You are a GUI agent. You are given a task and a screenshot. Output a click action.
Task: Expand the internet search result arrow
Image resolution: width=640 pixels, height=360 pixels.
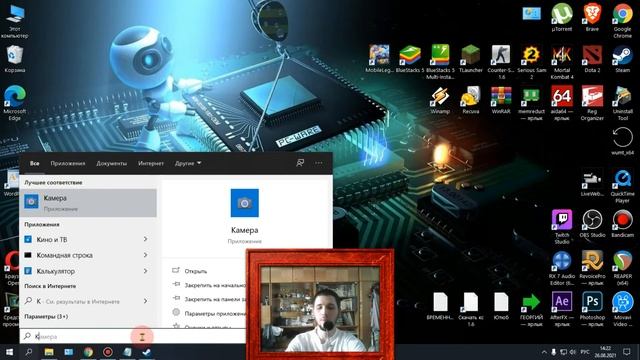tap(146, 301)
